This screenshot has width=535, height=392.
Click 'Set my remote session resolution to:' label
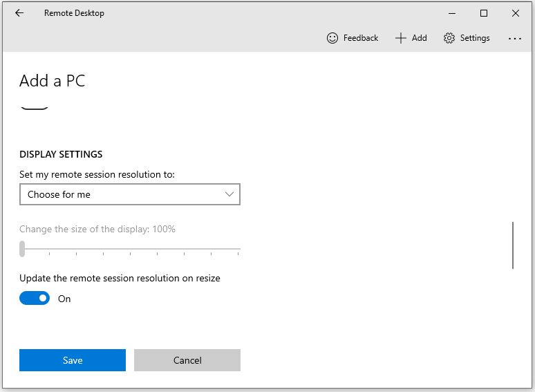tap(97, 174)
